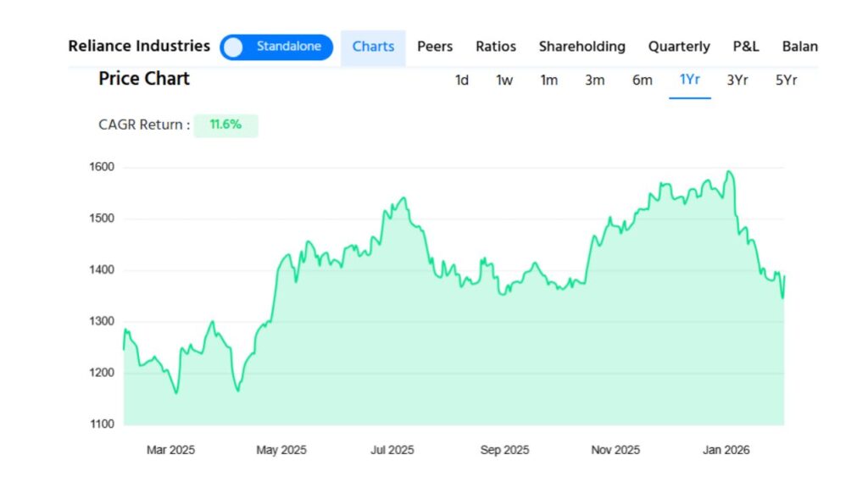The width and height of the screenshot is (868, 488).
Task: Stay on the Charts tab
Action: pos(373,47)
